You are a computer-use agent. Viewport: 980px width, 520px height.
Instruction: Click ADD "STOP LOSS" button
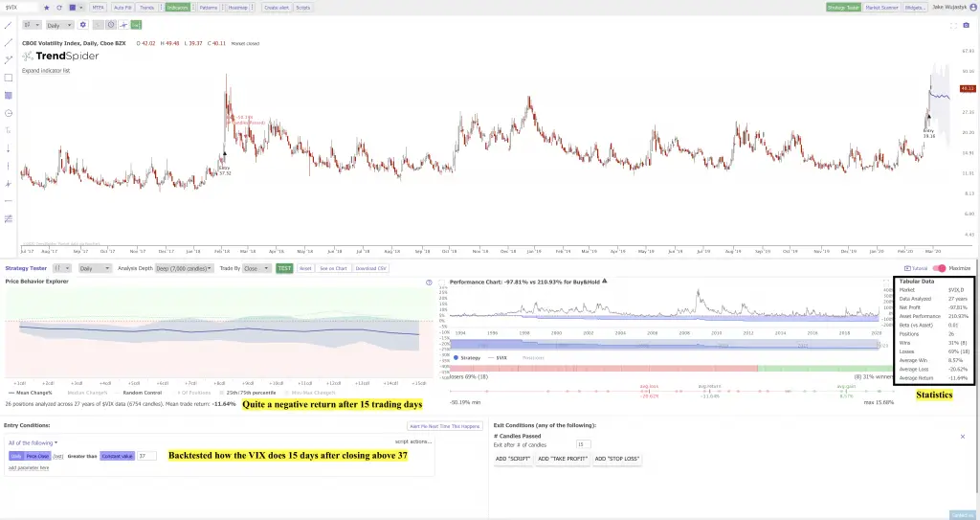[617, 459]
